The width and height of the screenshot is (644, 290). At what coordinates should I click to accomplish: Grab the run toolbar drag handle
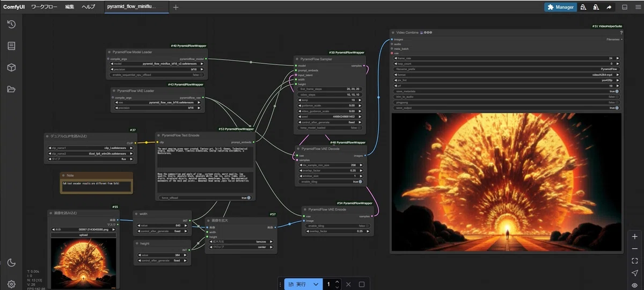280,284
